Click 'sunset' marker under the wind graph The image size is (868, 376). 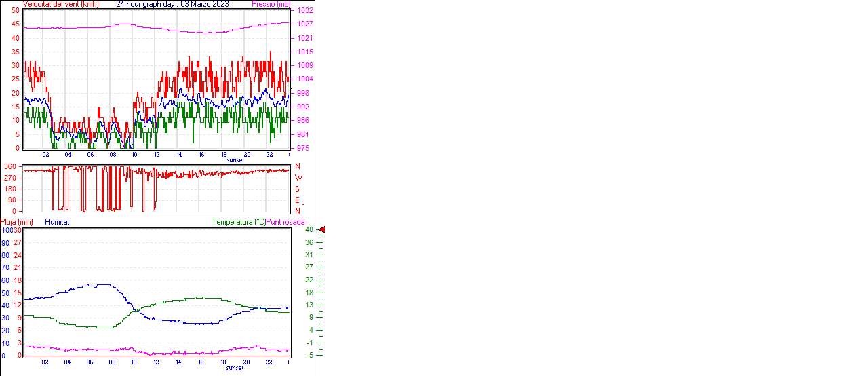tap(235, 159)
